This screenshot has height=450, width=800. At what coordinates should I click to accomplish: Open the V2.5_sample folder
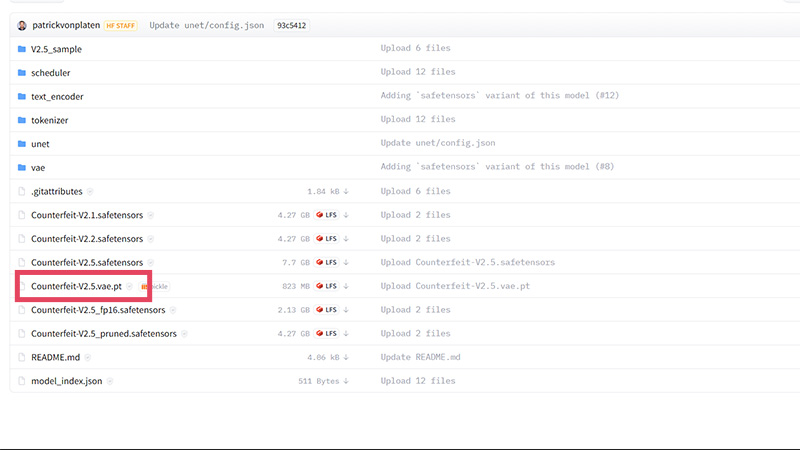56,49
